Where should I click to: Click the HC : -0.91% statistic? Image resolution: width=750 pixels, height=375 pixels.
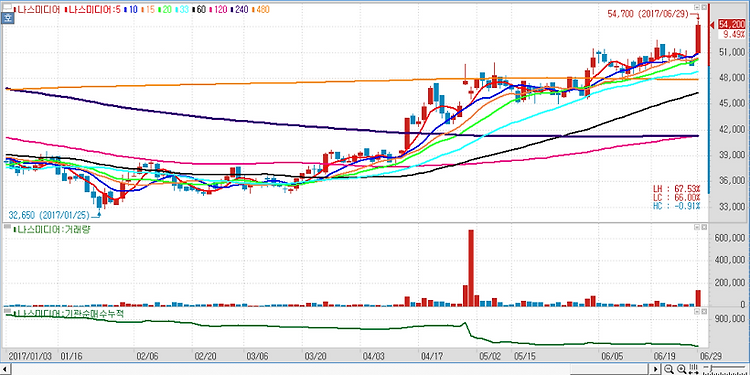677,206
